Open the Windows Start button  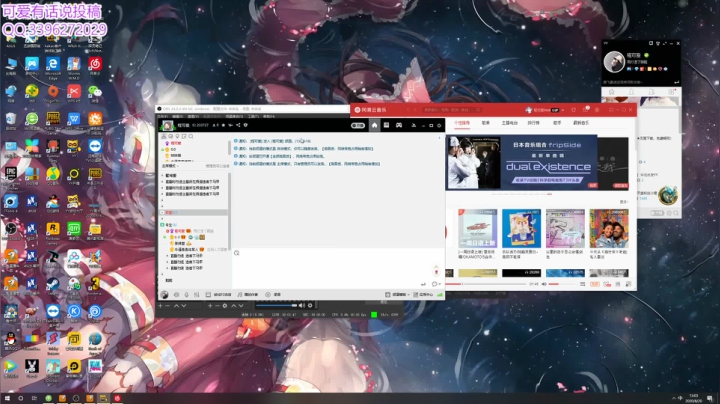point(7,398)
